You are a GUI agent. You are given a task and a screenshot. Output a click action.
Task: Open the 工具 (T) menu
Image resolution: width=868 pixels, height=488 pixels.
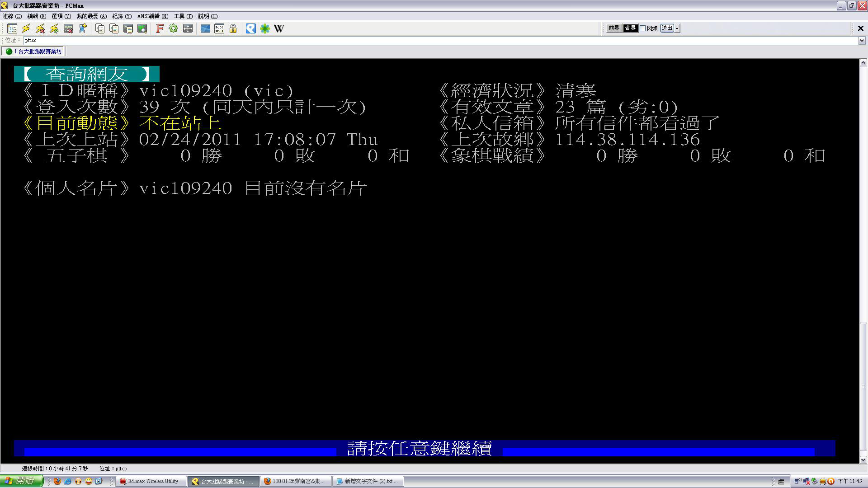[x=183, y=16]
